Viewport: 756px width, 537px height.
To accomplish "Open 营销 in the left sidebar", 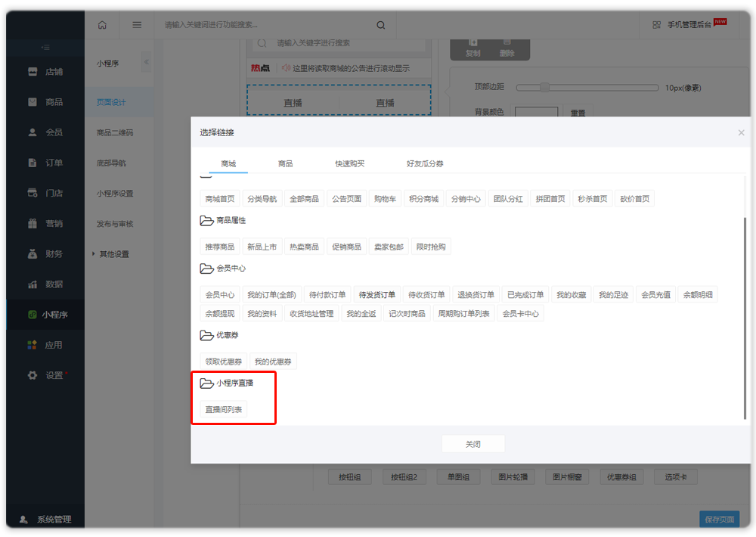I will click(45, 223).
